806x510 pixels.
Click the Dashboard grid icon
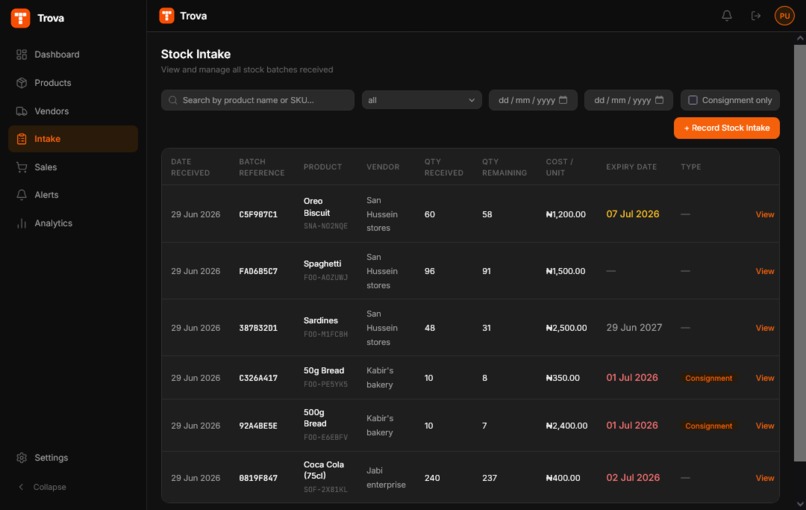click(22, 54)
